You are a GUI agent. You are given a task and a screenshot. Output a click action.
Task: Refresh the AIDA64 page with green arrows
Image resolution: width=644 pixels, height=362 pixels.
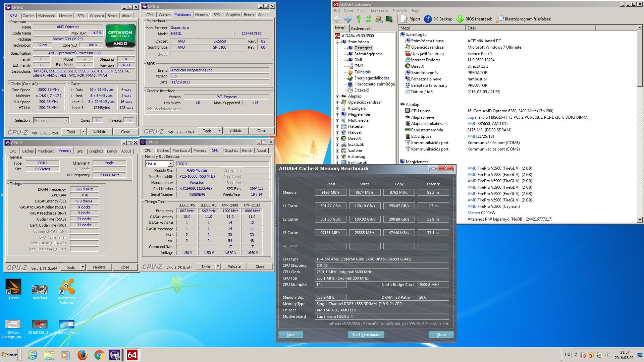click(369, 19)
